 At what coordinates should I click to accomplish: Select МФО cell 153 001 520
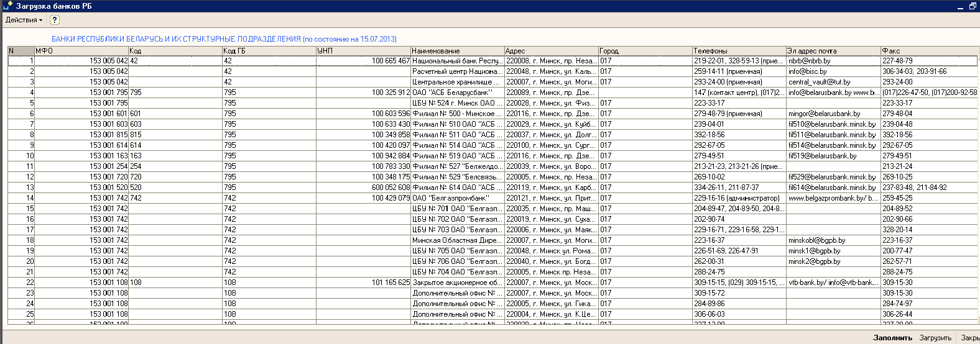[81, 188]
